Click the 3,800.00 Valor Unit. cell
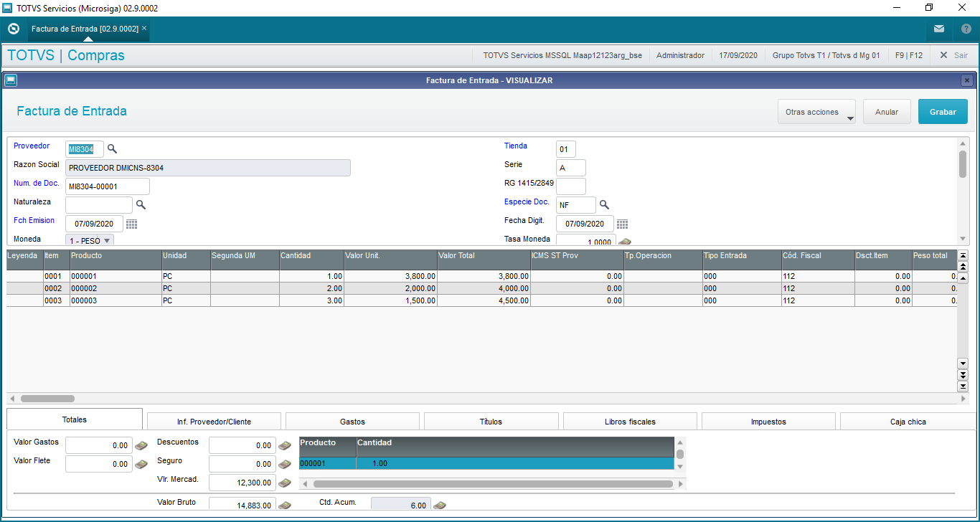The image size is (980, 522). coord(391,276)
